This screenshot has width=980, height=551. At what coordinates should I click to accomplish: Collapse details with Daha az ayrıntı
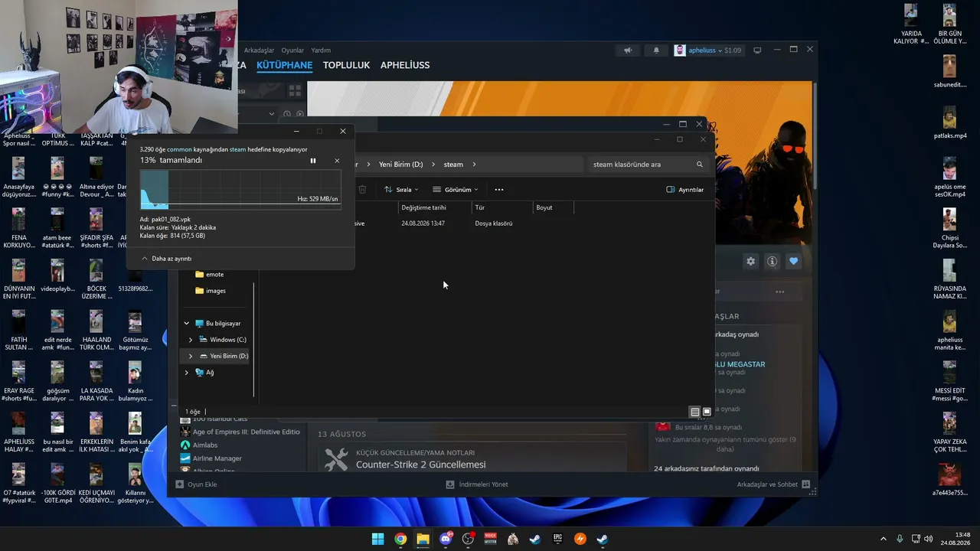(x=166, y=259)
